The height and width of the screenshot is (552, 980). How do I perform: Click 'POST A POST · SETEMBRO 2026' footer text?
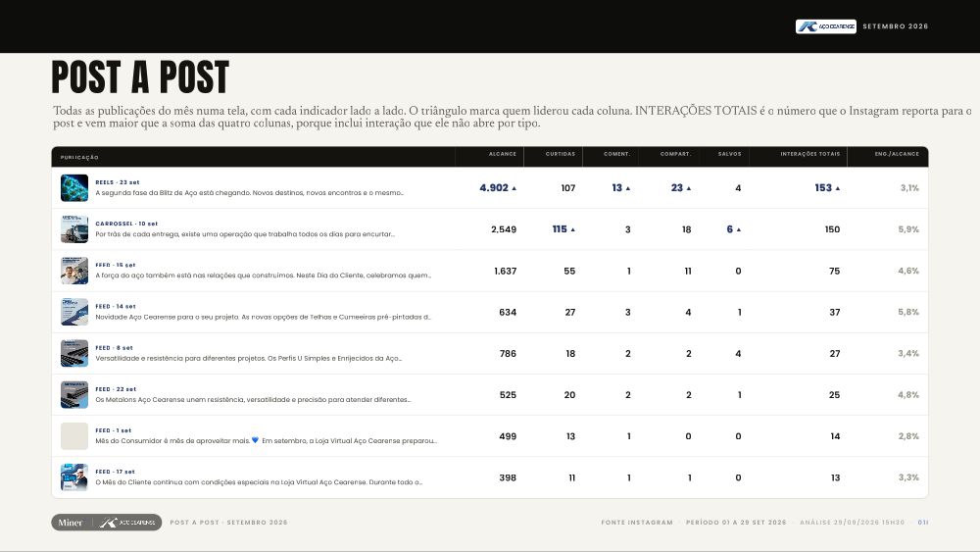[228, 523]
